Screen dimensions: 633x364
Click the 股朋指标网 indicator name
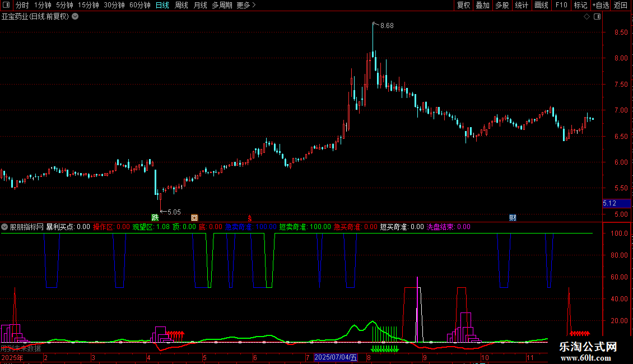pyautogui.click(x=27, y=227)
